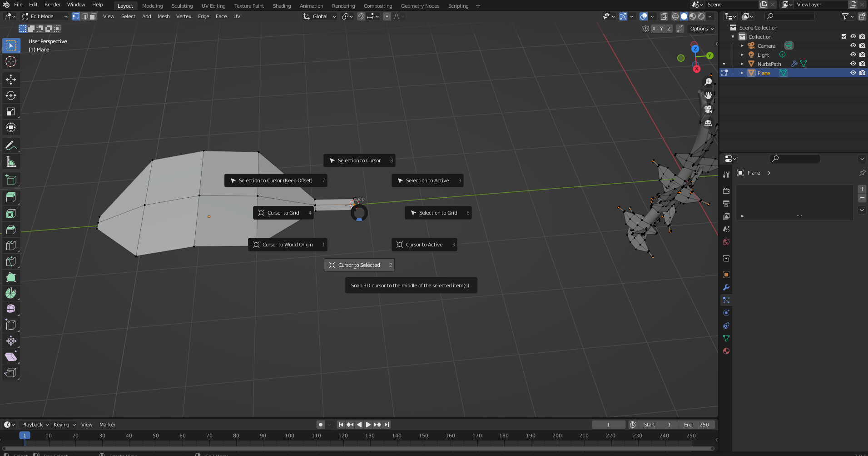Select the Shear tool
Image resolution: width=868 pixels, height=456 pixels.
point(11,356)
